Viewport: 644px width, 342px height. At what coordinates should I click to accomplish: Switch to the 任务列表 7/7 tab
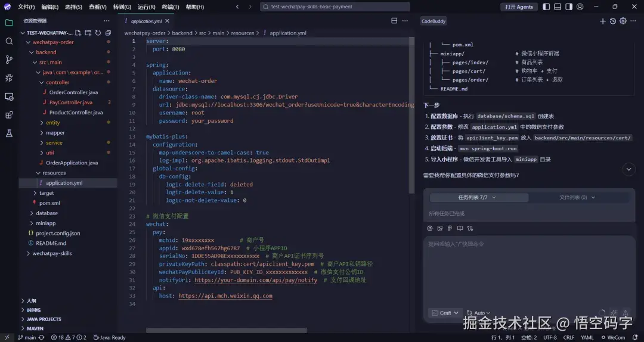479,197
